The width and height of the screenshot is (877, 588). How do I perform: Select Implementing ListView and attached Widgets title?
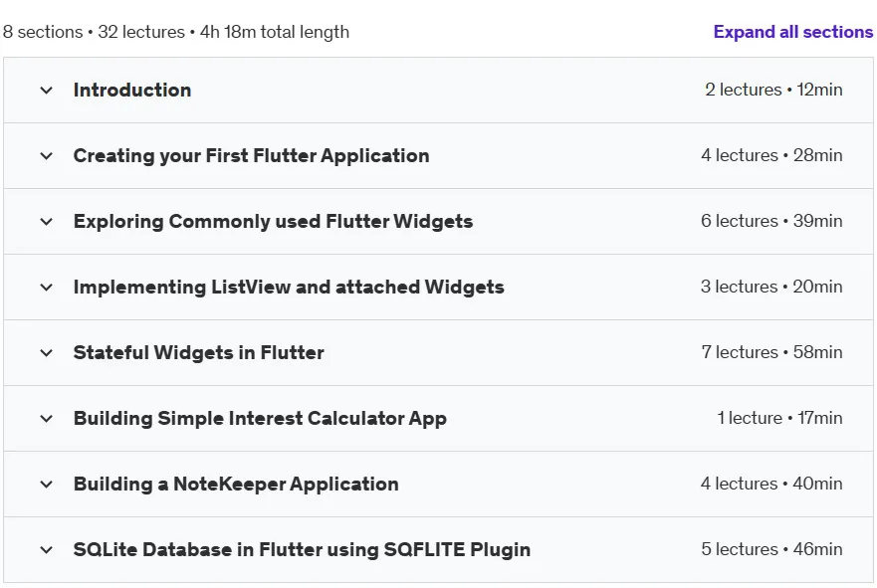coord(289,288)
